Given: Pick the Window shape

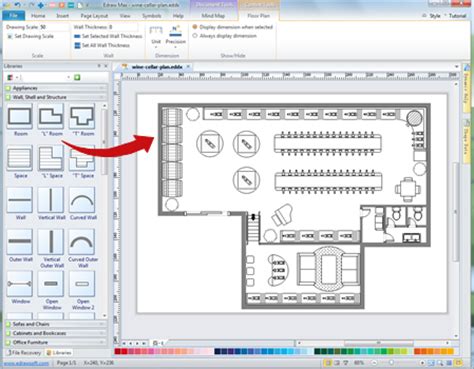Looking at the screenshot, I should pos(20,284).
